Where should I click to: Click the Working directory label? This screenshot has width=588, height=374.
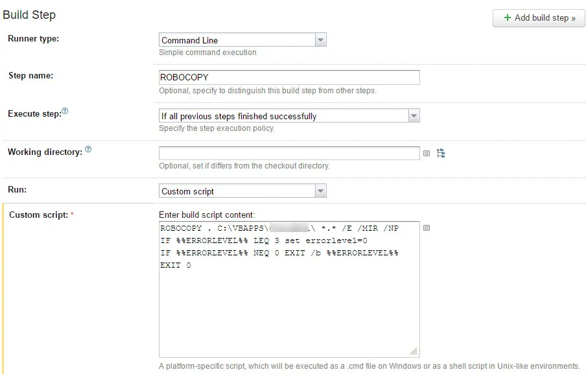pos(45,152)
